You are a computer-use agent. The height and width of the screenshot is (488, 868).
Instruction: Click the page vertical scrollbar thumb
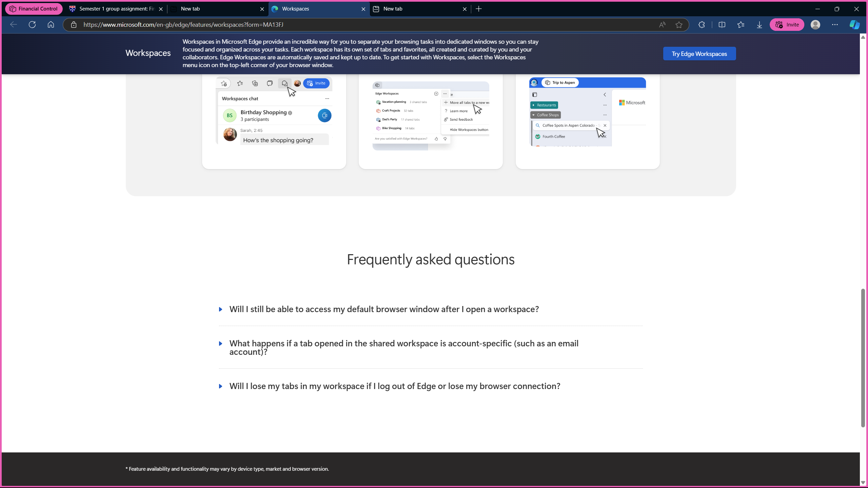coord(863,358)
